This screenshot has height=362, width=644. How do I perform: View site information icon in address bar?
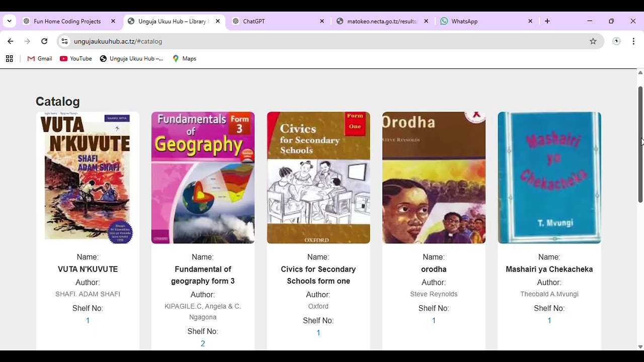64,41
